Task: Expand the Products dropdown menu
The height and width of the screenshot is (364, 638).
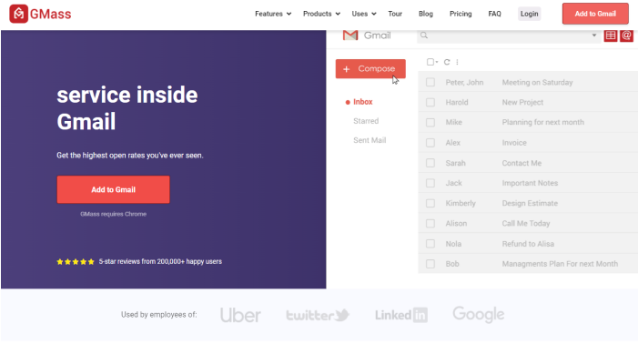Action: (321, 14)
